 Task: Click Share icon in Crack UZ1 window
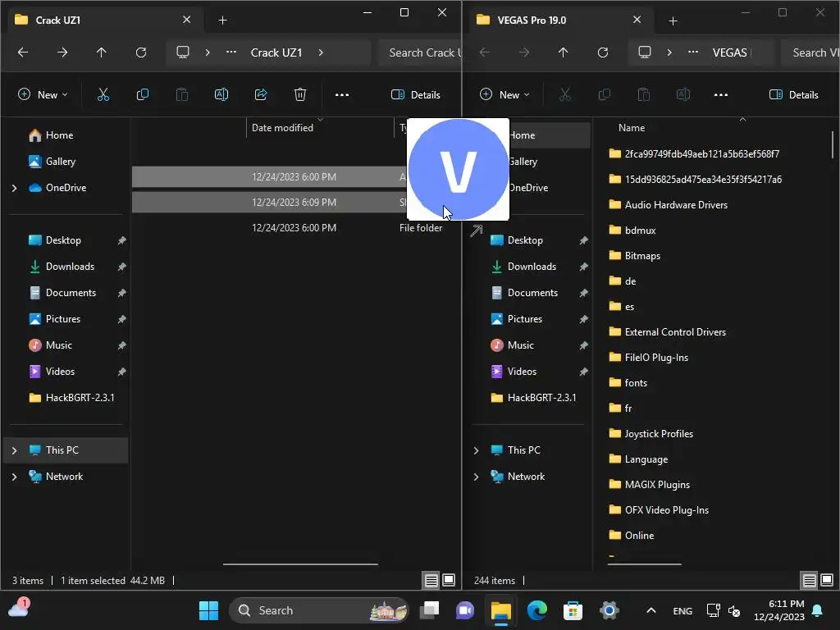coord(261,95)
